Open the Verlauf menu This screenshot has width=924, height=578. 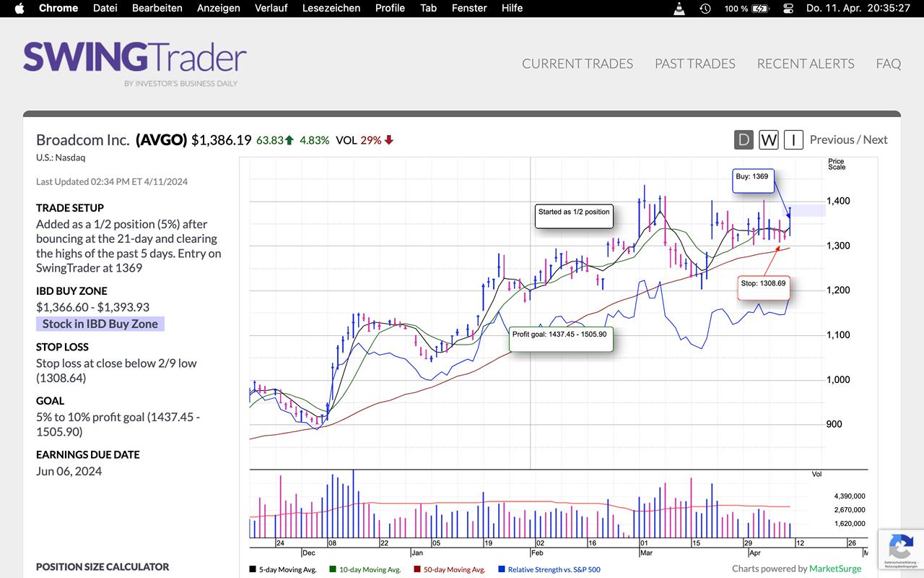click(x=271, y=8)
